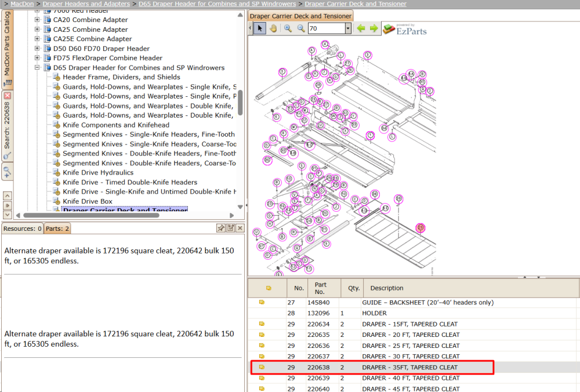
Task: Open Draper Carrier Deck and Tensioner breadcrumb
Action: pos(355,3)
